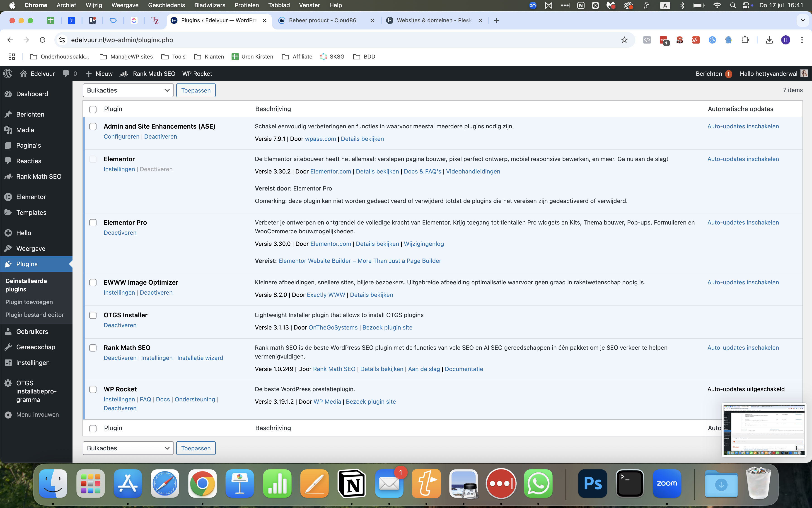Deactivate the Elementor Pro plugin
This screenshot has width=812, height=508.
[x=120, y=232]
